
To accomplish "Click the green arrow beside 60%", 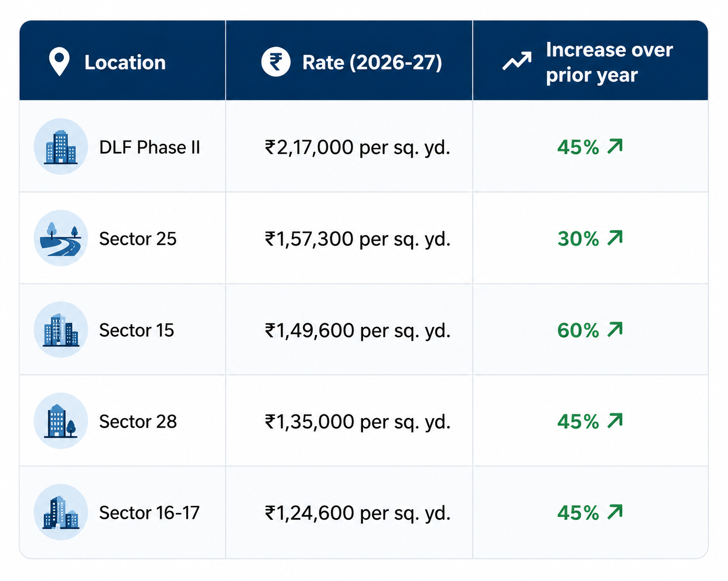I will [x=615, y=329].
